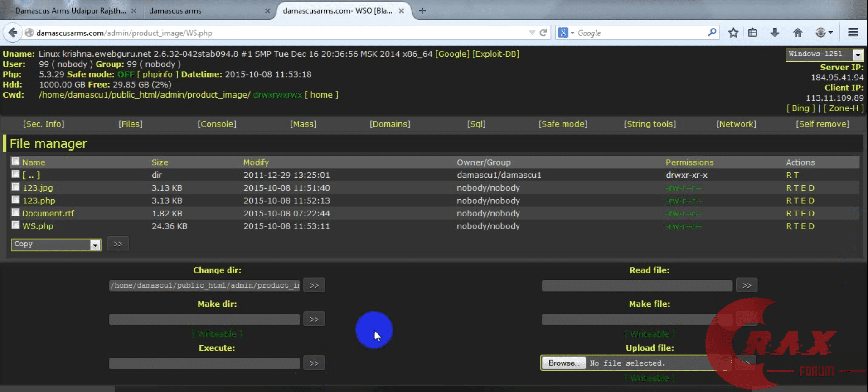The image size is (868, 392).
Task: Open the [Safe mode] menu item
Action: tap(563, 124)
